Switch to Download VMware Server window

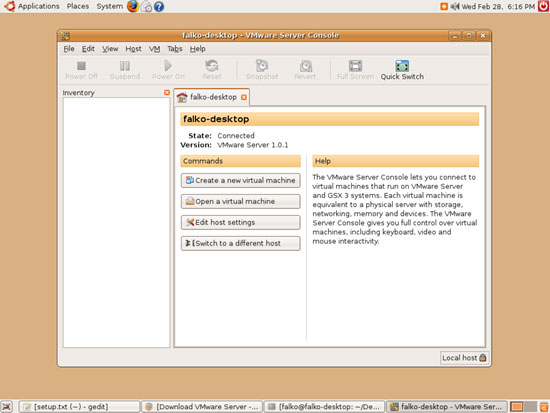[202, 407]
